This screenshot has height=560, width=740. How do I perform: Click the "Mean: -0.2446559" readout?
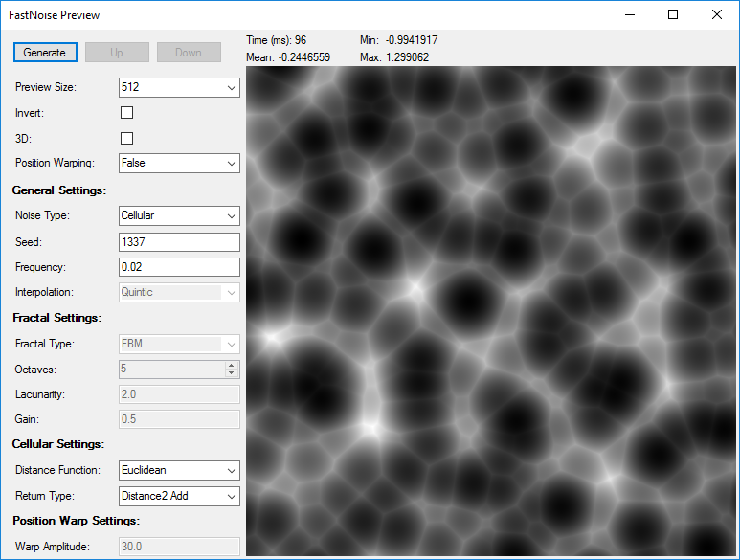288,57
